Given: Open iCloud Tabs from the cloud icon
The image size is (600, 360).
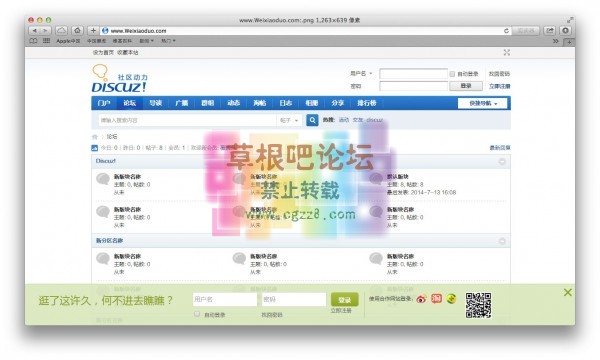Looking at the screenshot, I should [61, 31].
